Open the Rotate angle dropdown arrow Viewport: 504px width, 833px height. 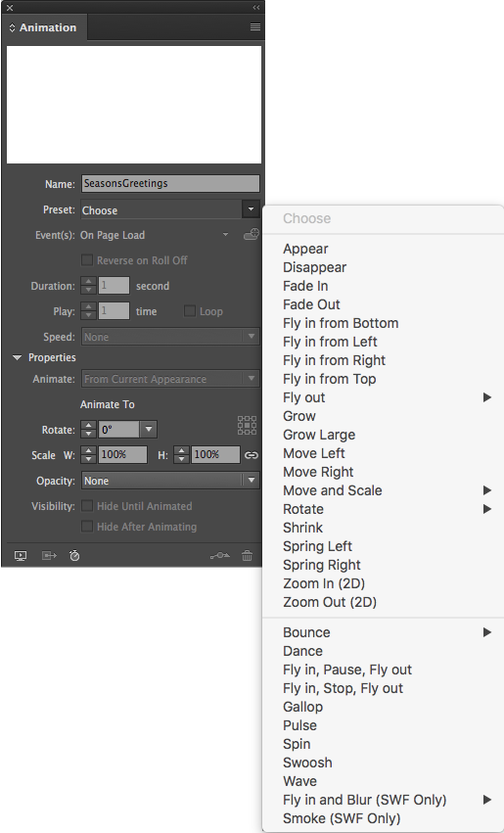click(x=148, y=430)
